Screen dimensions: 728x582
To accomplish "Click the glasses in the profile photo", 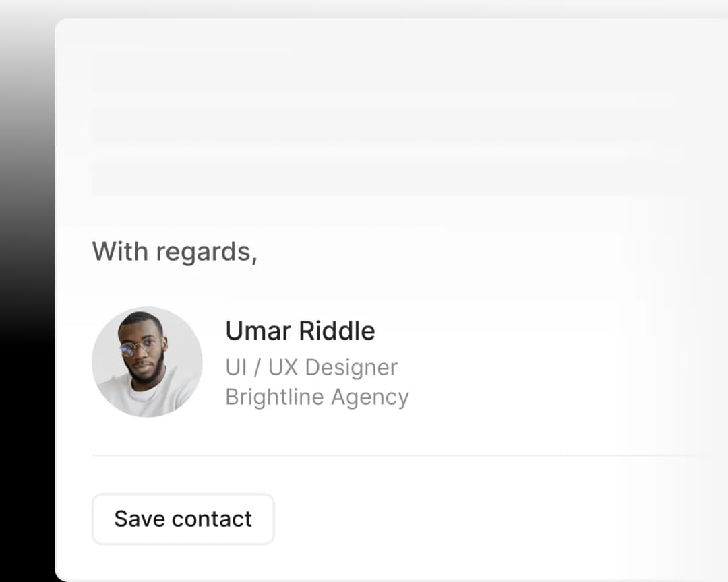I will point(138,348).
